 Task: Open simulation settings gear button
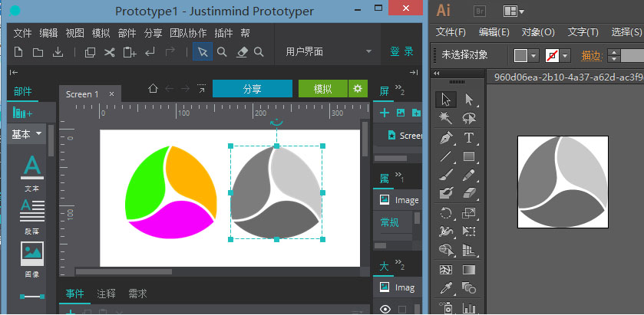coord(358,89)
